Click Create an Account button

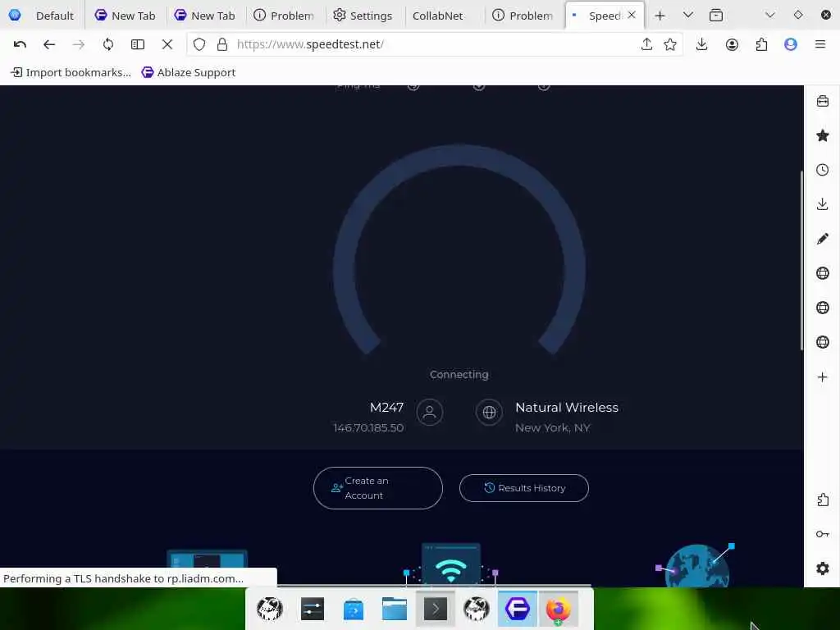click(378, 488)
